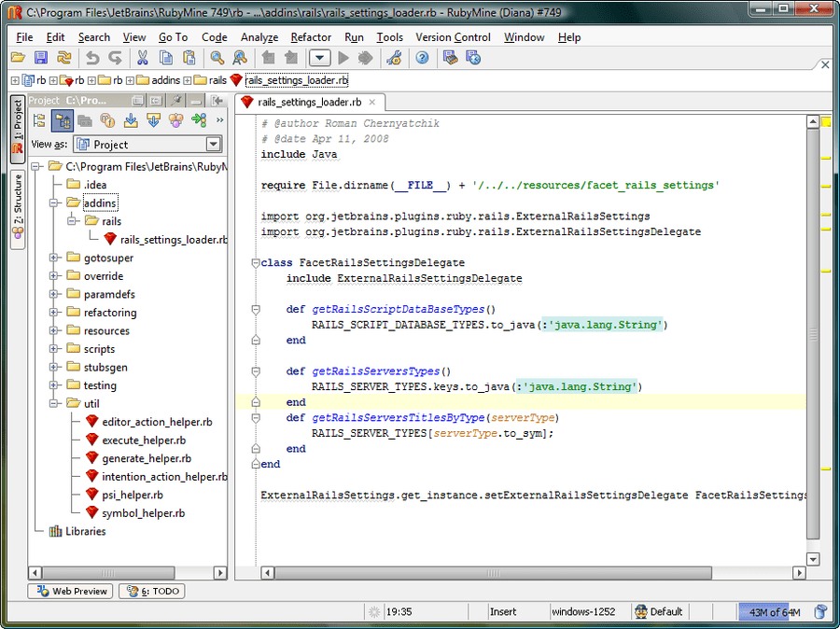
Task: Click the Find magnifier icon in toolbar
Action: [217, 58]
